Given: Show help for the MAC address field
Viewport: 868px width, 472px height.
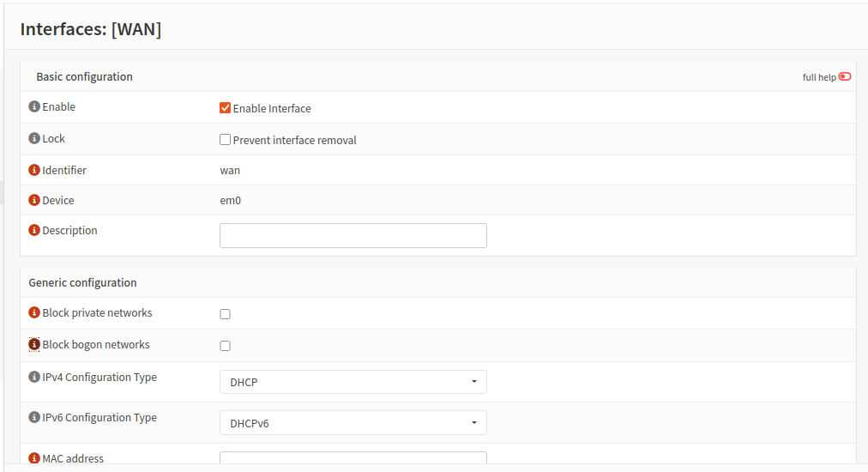Looking at the screenshot, I should pos(34,458).
